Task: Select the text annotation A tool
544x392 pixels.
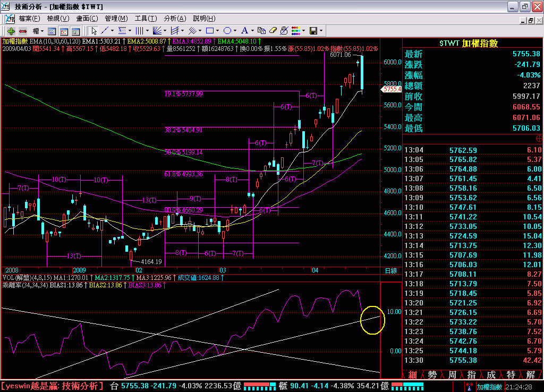Action: pyautogui.click(x=244, y=31)
